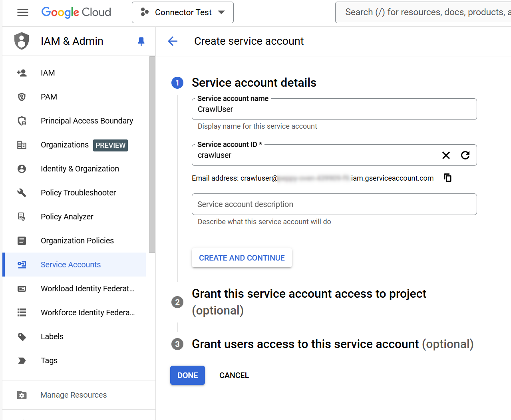
Task: Click the search resources field
Action: point(423,12)
